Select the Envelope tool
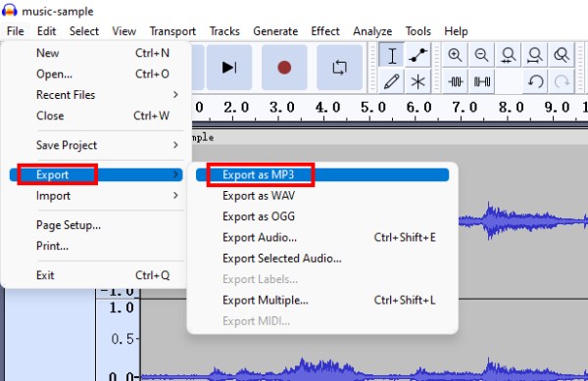The height and width of the screenshot is (381, 588). (417, 56)
